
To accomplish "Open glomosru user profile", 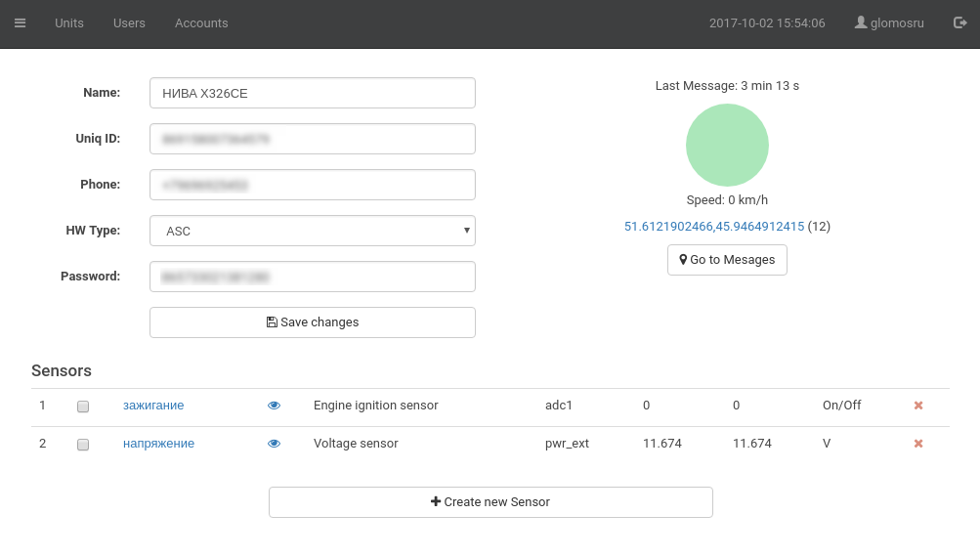I will (889, 23).
